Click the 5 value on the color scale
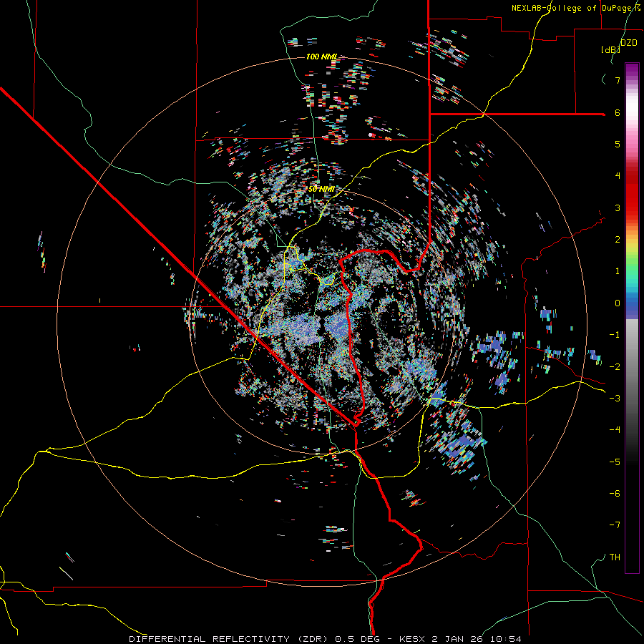This screenshot has height=644, width=644. 618,144
